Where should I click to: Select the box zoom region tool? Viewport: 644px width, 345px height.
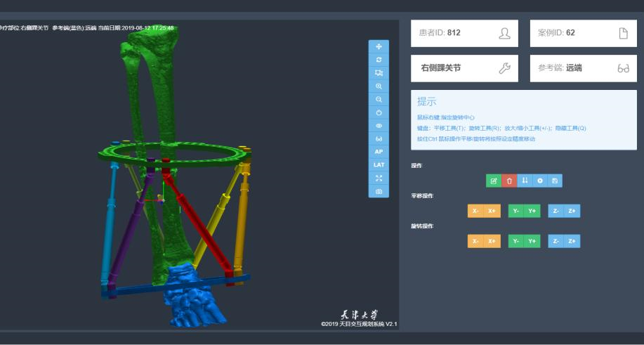(x=379, y=73)
